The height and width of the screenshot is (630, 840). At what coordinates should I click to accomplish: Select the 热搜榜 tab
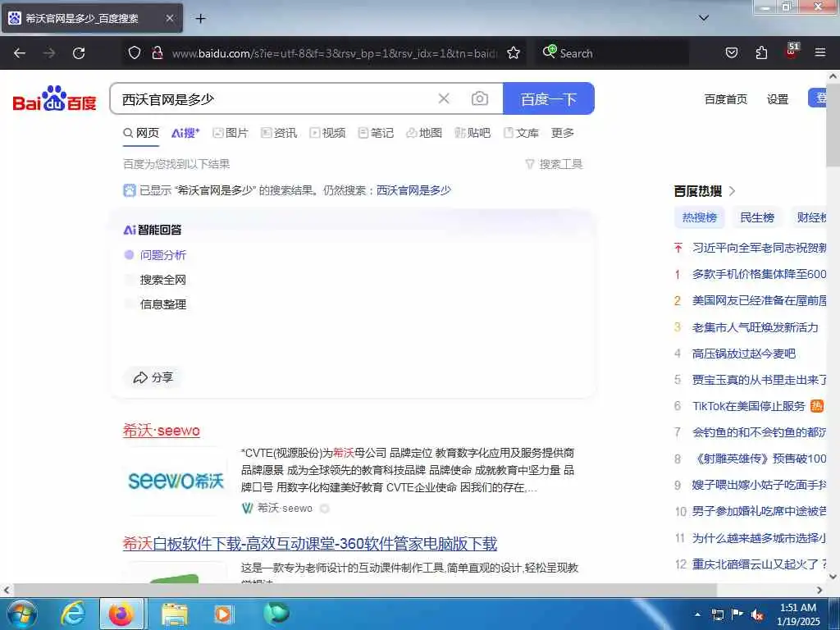pyautogui.click(x=699, y=217)
